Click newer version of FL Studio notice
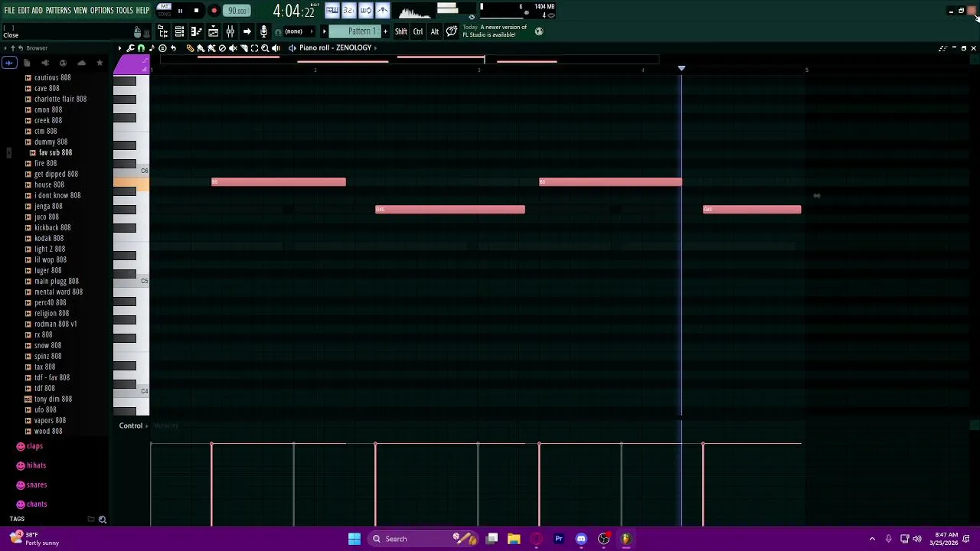Viewport: 980px width, 551px height. 495,31
